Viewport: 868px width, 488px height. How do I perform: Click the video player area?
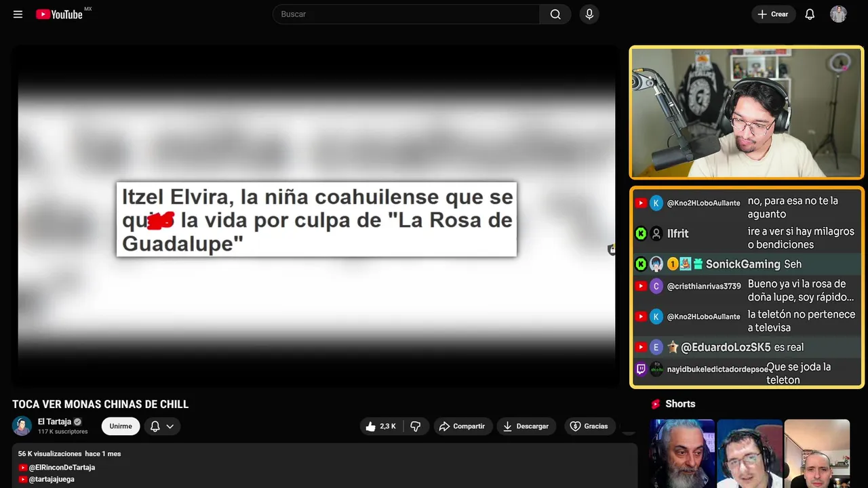(315, 217)
